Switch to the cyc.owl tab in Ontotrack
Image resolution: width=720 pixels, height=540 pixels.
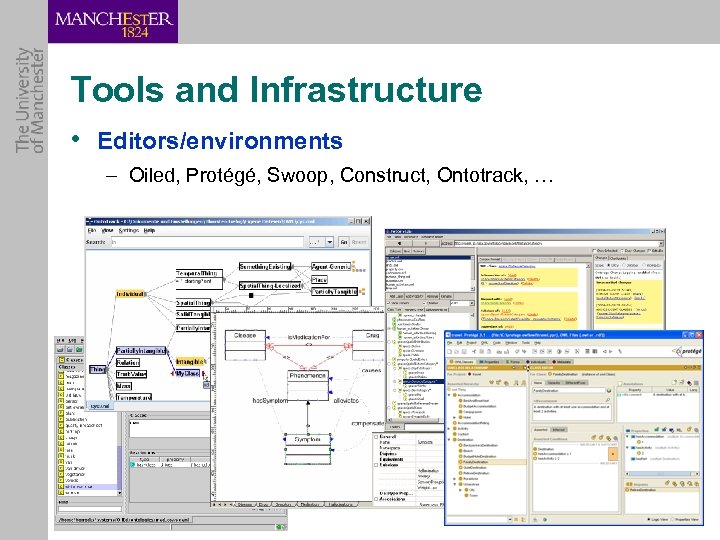100,406
